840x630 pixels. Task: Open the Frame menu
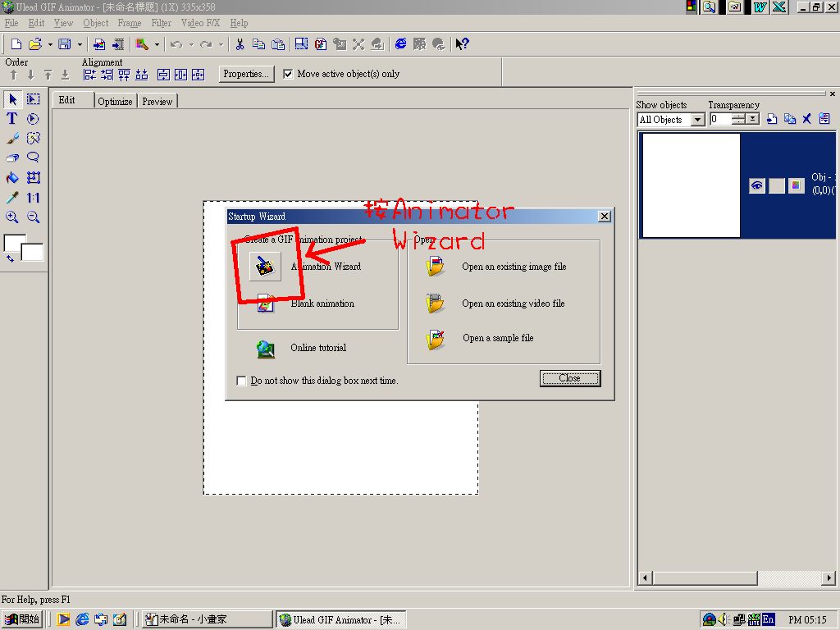pos(130,23)
